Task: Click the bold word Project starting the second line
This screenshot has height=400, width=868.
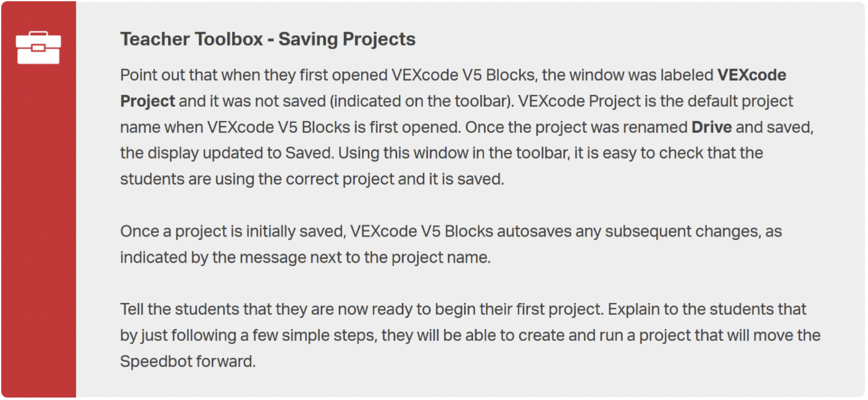Action: click(148, 101)
